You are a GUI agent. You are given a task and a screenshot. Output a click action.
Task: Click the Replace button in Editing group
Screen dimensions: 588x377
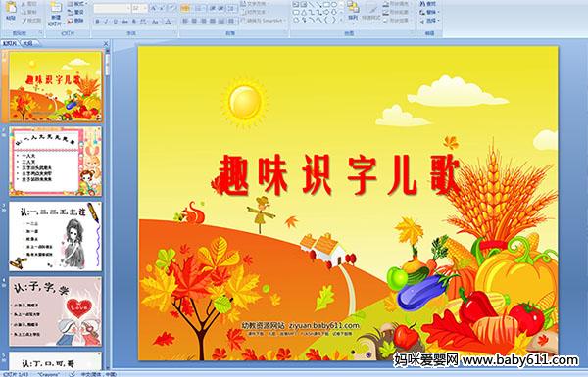(428, 12)
